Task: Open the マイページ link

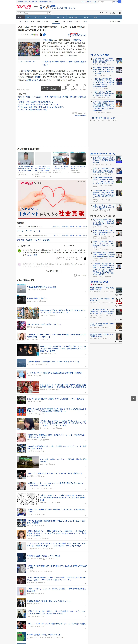Action: 103,13
